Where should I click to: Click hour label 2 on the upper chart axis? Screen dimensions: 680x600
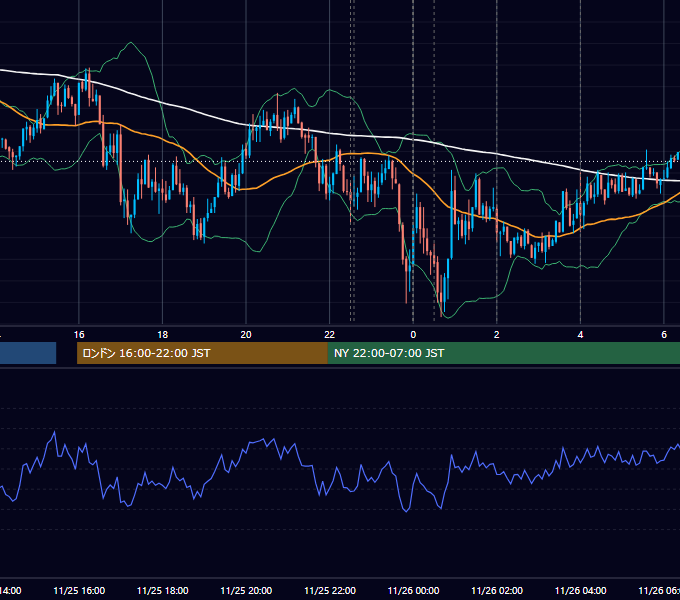497,335
